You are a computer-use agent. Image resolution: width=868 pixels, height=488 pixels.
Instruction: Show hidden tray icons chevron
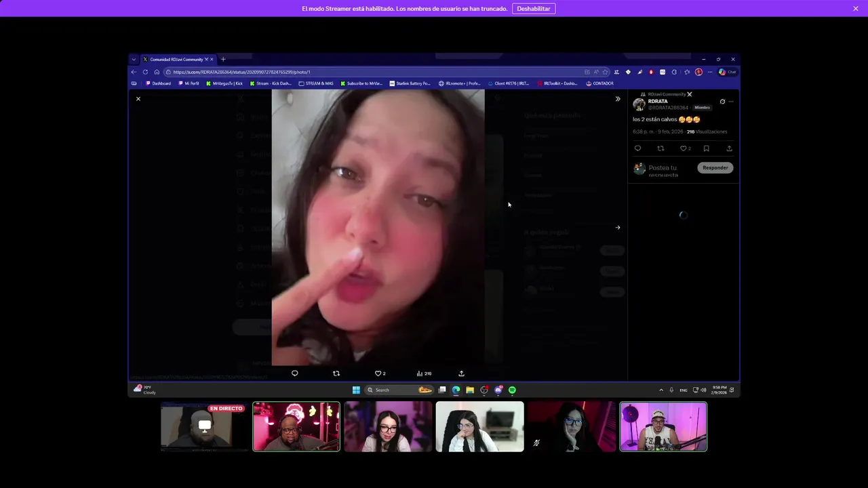tap(661, 390)
